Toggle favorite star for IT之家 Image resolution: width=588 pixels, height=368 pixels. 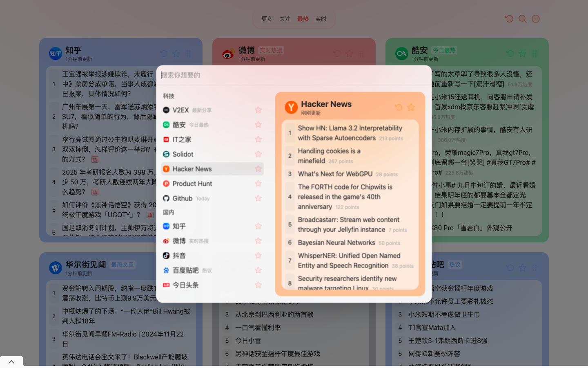pyautogui.click(x=258, y=139)
